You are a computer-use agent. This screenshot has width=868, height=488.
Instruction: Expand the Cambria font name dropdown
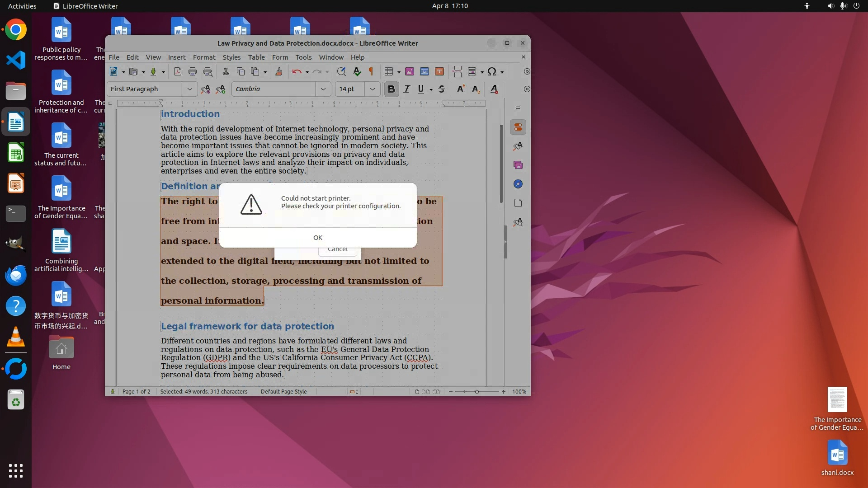[323, 89]
